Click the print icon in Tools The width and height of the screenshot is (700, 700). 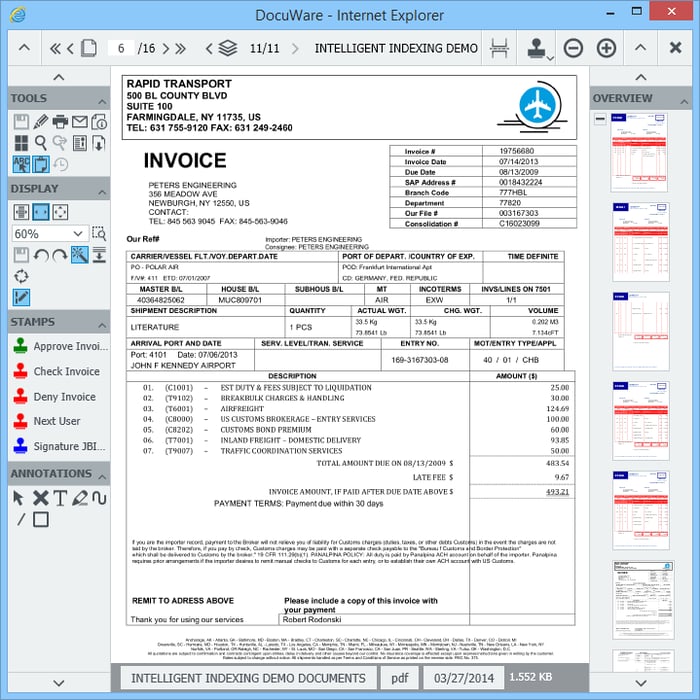[60, 121]
